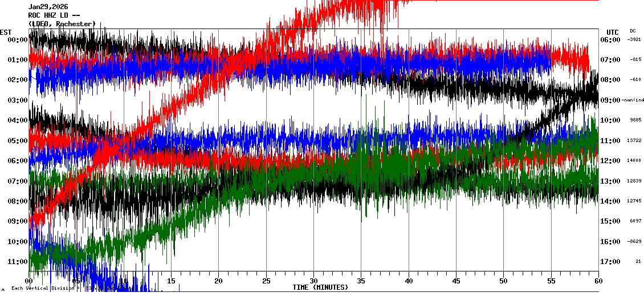Click the EST axis heading
The height and width of the screenshot is (296, 644).
(6, 32)
